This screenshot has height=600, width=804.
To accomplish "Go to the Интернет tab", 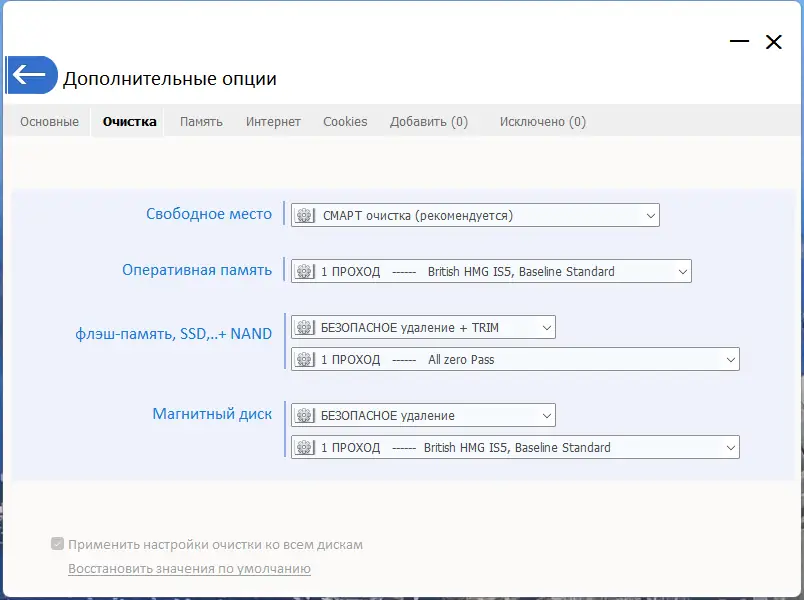I will 273,122.
